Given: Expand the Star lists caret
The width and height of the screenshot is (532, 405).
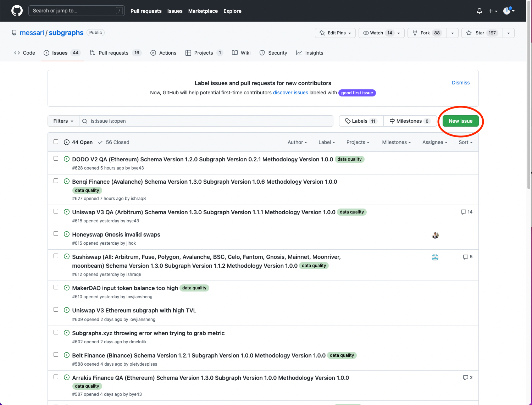Looking at the screenshot, I should (x=509, y=33).
